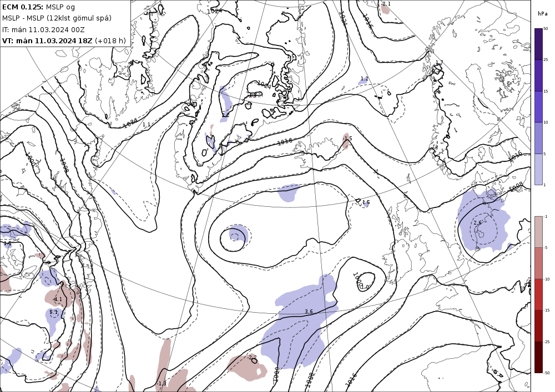This screenshot has height=392, width=555.
Task: Click the 'ECM 0.125: MSLP og' title line
Action: pyautogui.click(x=38, y=7)
